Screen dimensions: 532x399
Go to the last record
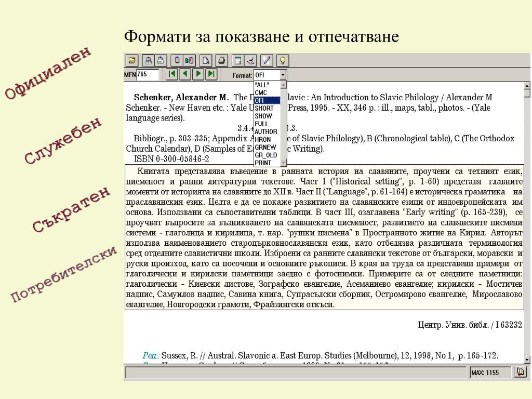(x=211, y=74)
